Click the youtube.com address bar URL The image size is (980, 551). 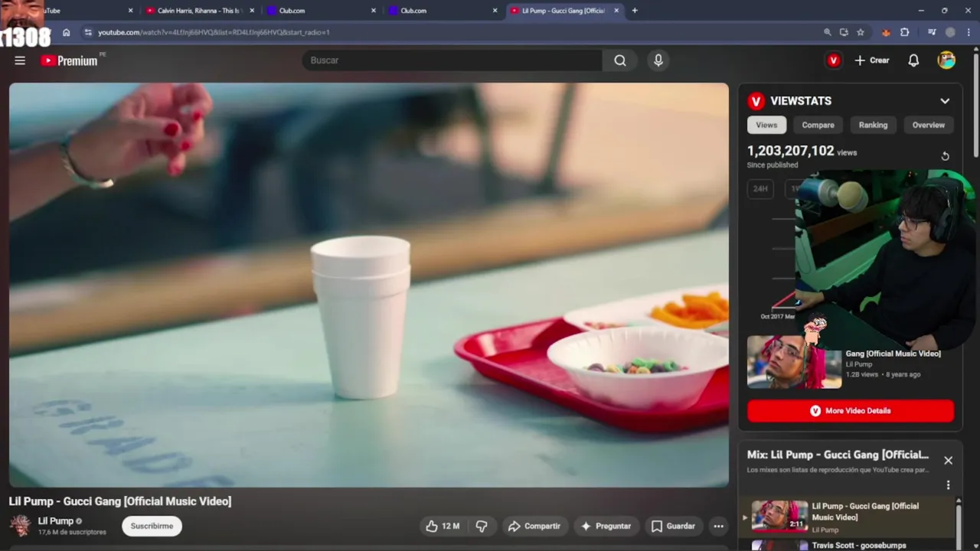(x=214, y=32)
